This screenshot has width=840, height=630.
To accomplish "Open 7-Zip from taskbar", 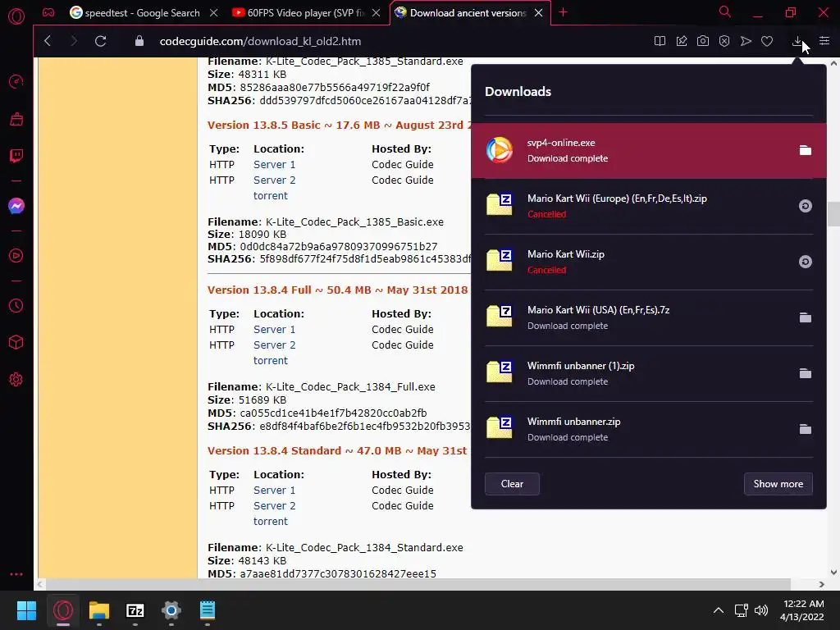I will [x=135, y=610].
